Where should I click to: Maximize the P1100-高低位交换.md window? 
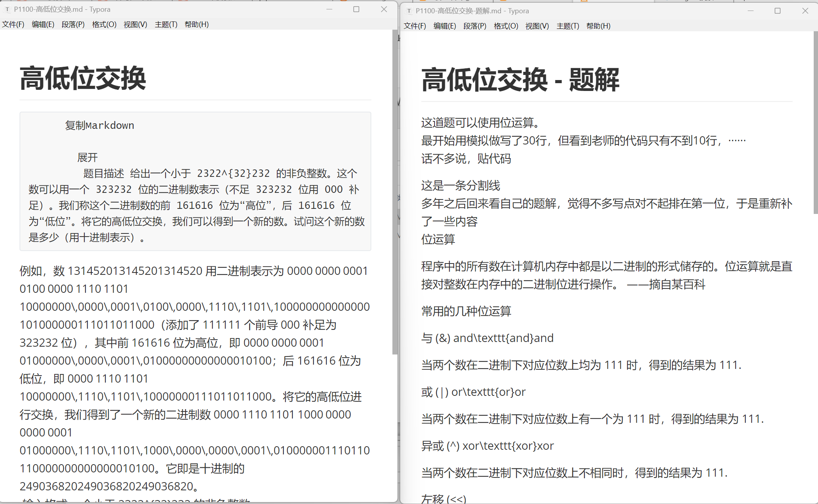(356, 9)
